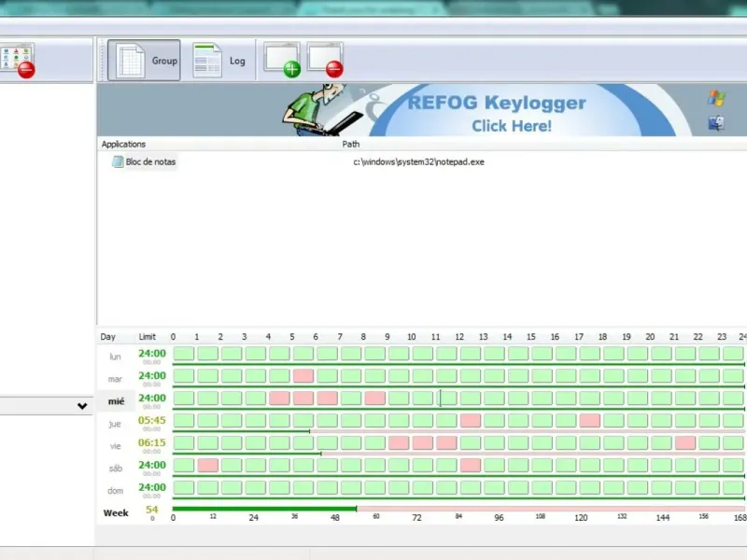Toggle the red hour 12 block on jue
Screen dimensions: 747x560
(x=471, y=421)
